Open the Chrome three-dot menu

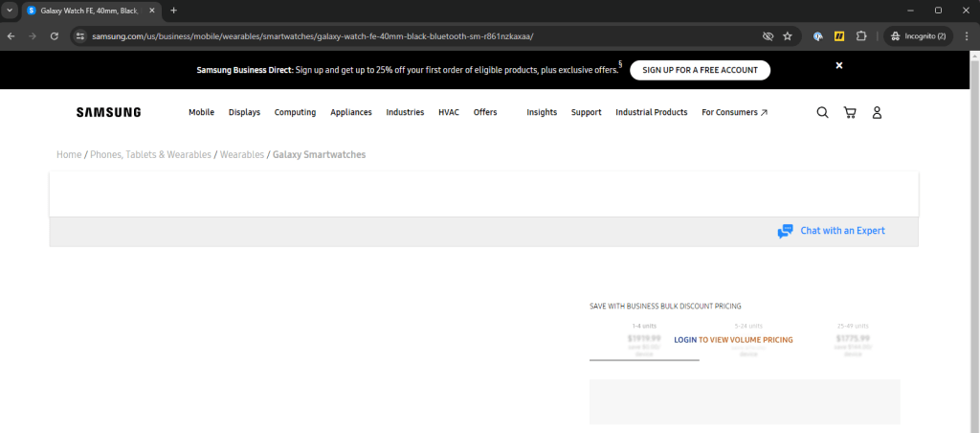tap(965, 36)
